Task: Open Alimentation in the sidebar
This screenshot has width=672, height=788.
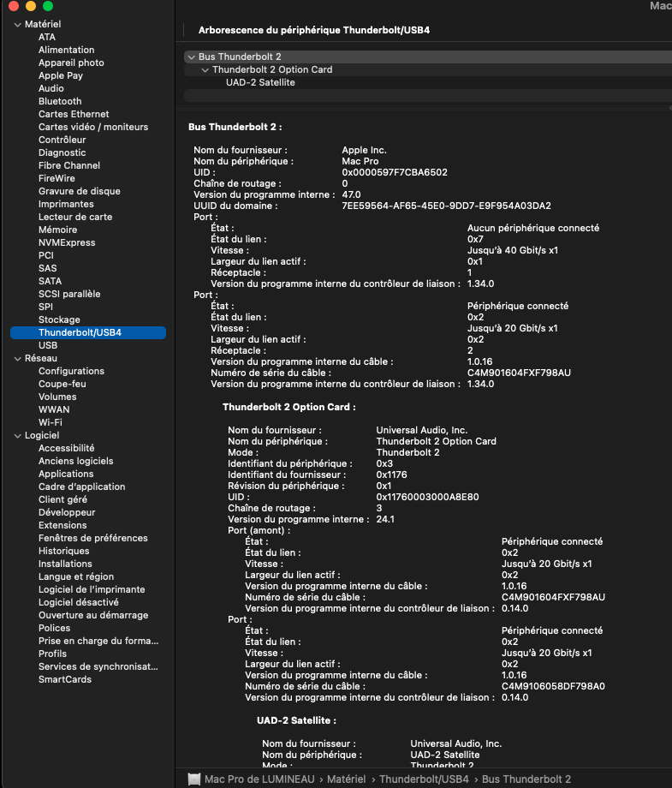Action: [x=66, y=50]
